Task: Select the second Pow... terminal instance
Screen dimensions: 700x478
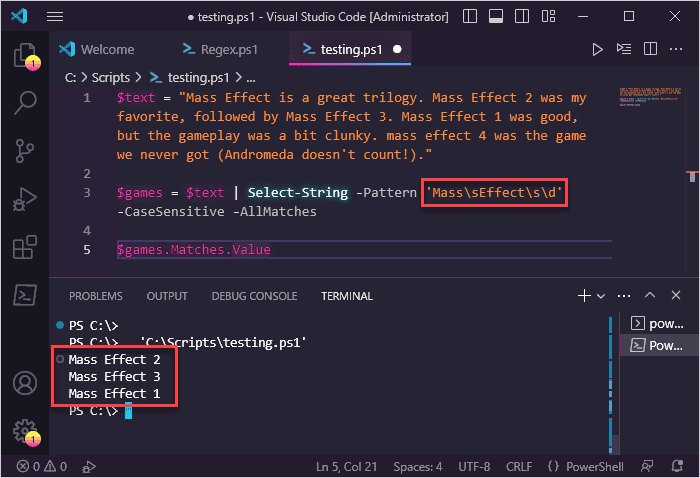Action: coord(658,345)
